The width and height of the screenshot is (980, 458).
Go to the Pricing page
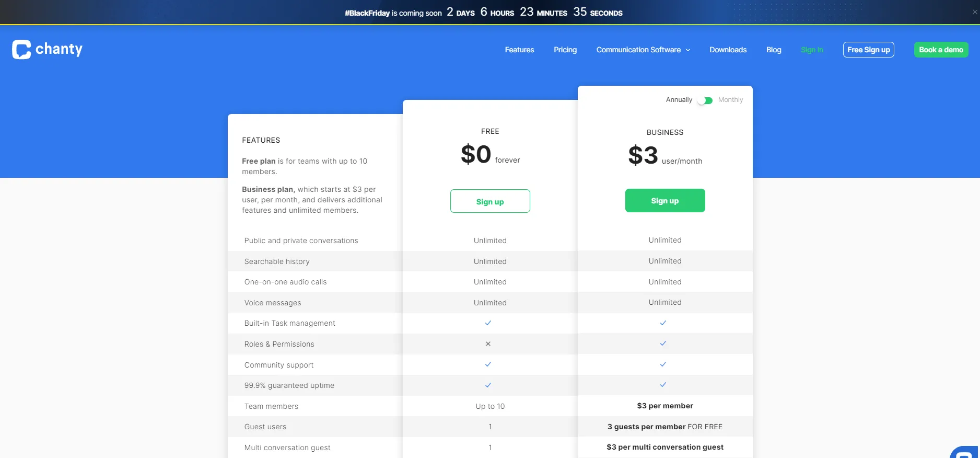tap(565, 50)
